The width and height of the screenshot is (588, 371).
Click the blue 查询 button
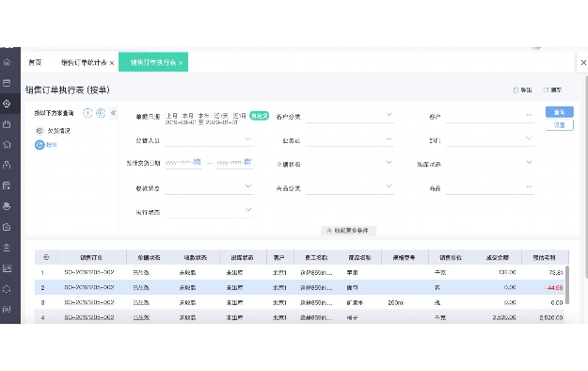[559, 112]
